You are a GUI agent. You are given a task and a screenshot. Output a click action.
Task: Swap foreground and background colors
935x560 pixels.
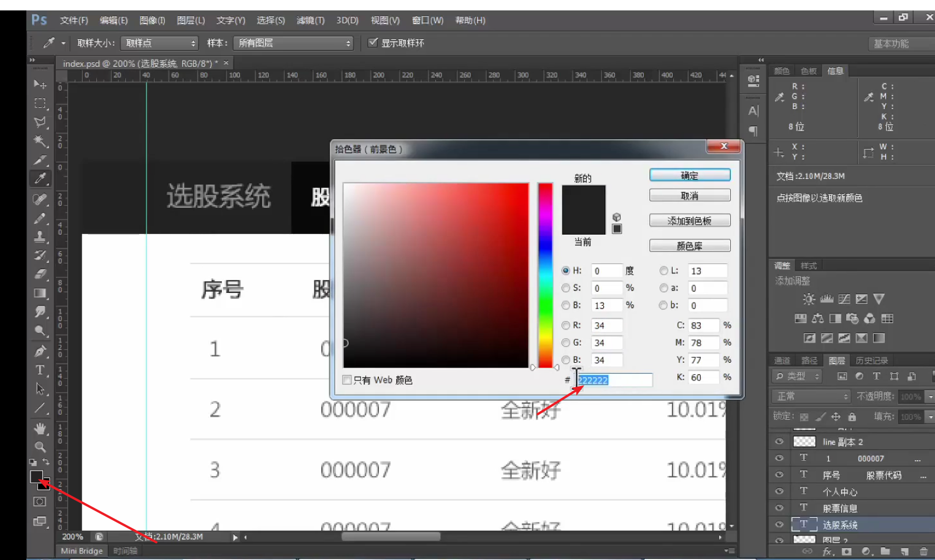(x=46, y=462)
